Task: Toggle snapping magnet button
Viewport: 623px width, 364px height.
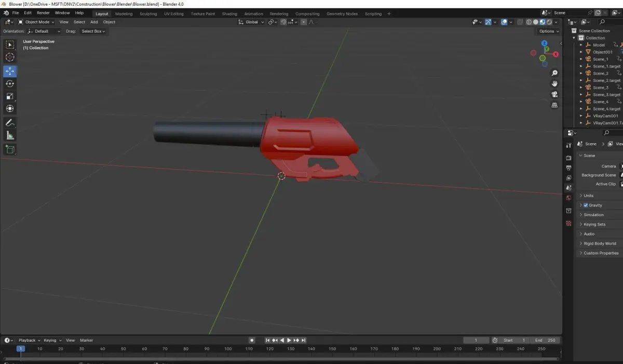Action: (283, 22)
